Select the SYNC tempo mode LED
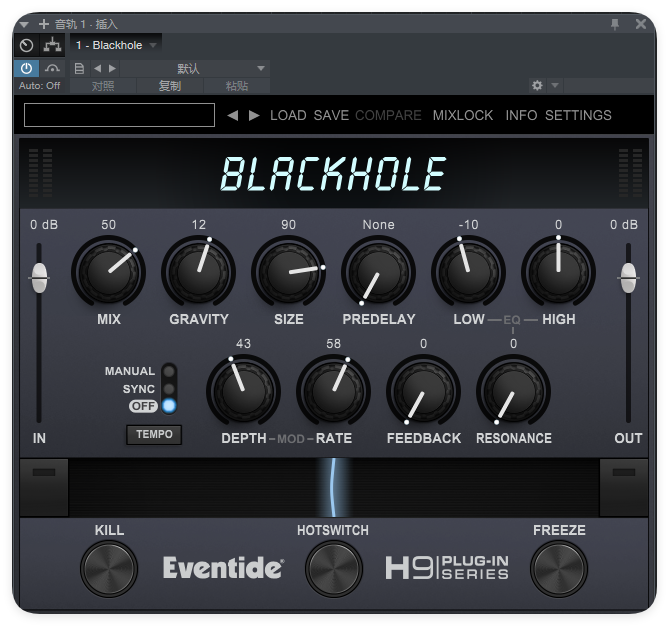The width and height of the screenshot is (669, 626). point(169,389)
